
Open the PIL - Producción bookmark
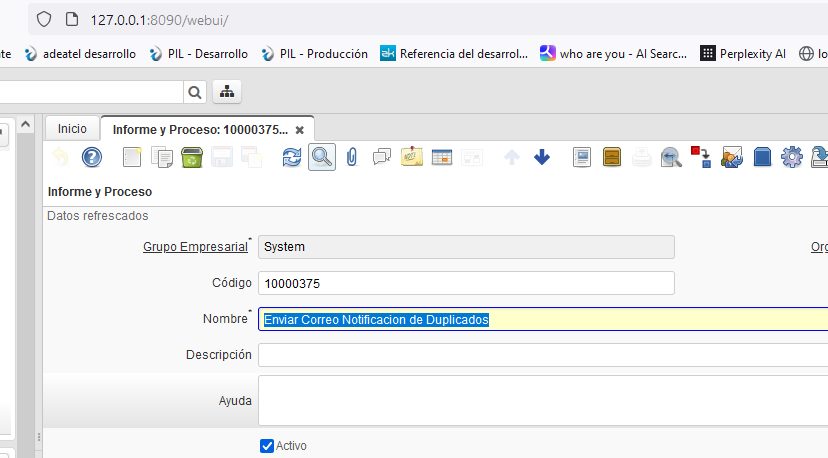(x=314, y=54)
